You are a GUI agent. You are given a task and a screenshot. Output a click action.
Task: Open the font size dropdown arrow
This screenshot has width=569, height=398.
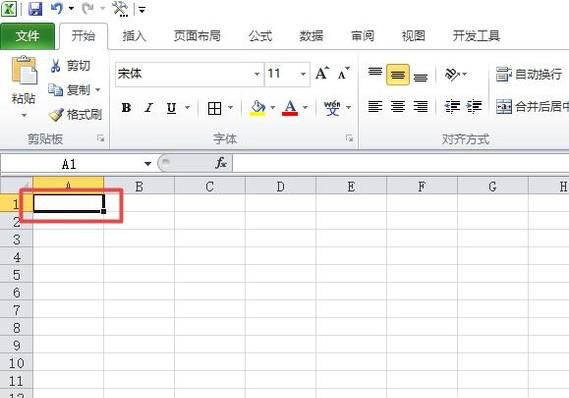click(303, 74)
